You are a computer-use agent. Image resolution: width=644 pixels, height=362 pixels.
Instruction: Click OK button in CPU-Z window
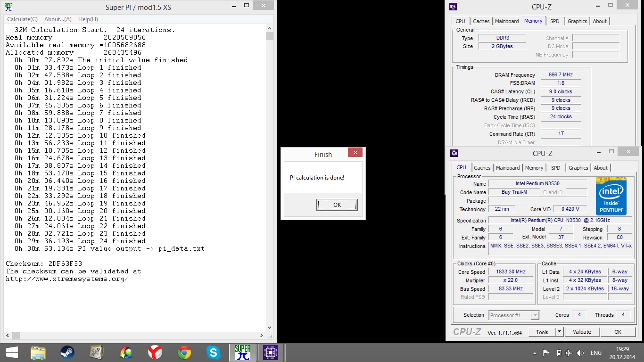tap(618, 332)
